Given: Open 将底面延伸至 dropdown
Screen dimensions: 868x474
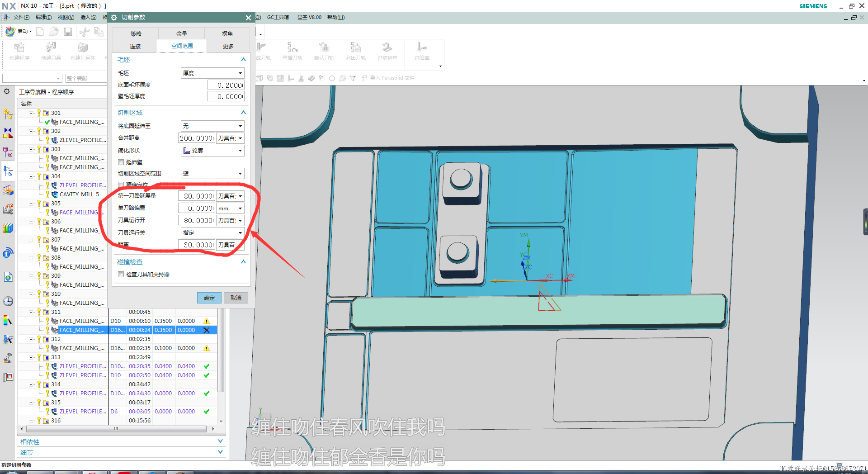Looking at the screenshot, I should 212,126.
